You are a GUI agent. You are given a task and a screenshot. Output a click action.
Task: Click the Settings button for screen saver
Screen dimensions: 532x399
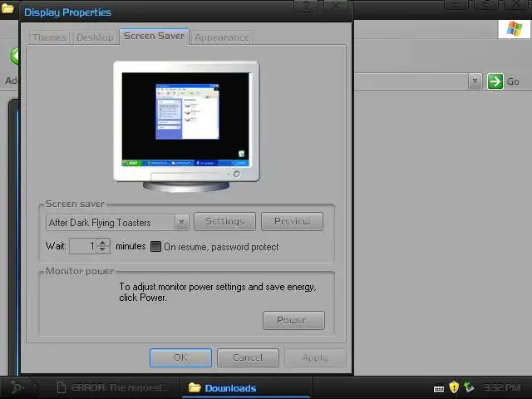coord(224,222)
